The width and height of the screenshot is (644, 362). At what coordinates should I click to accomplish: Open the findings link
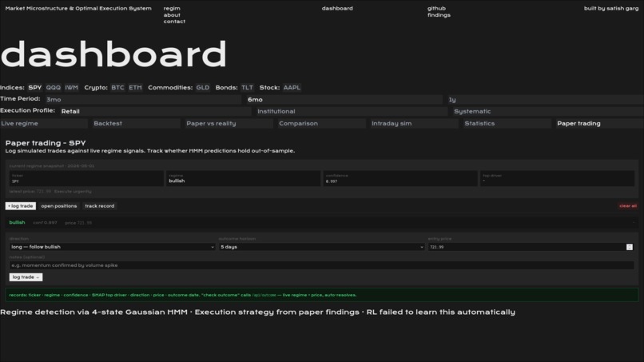[x=439, y=15]
